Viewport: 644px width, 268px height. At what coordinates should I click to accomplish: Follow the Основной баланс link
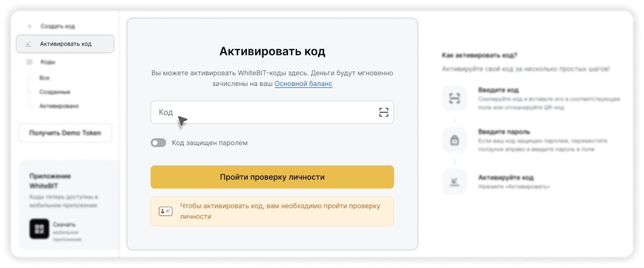click(303, 84)
